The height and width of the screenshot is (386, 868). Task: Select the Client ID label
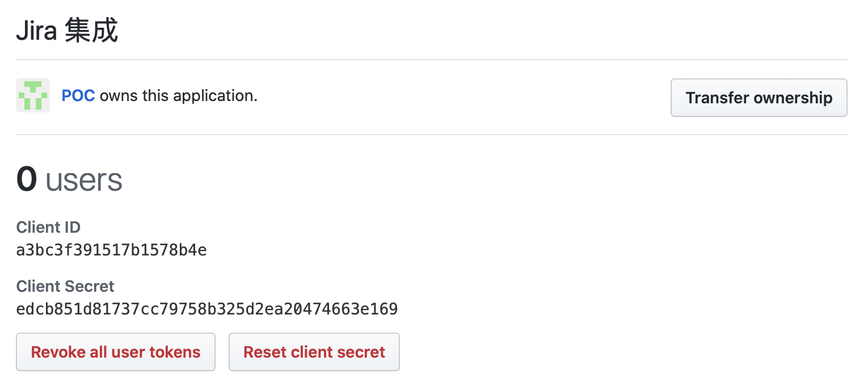pyautogui.click(x=49, y=228)
